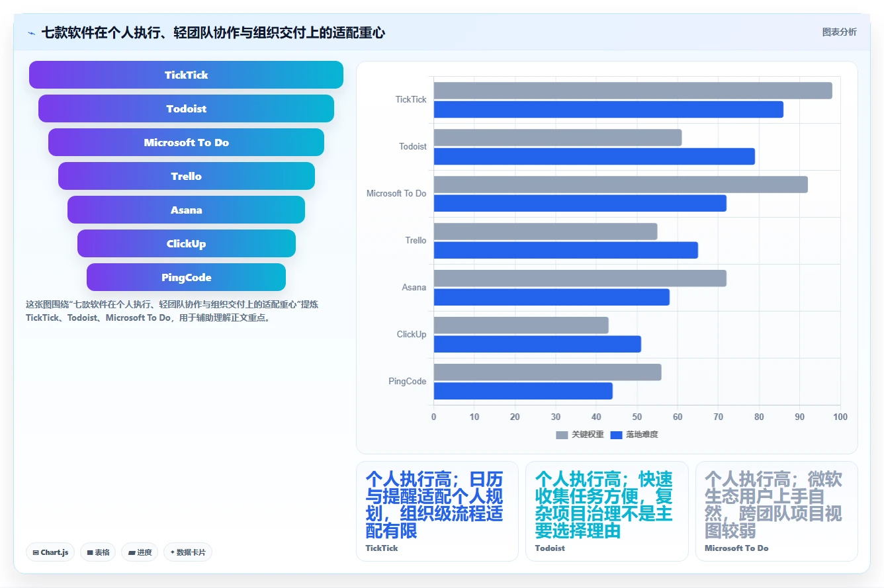Click the 图表分析 label in header
Viewport: 884px width, 588px height.
pos(839,32)
